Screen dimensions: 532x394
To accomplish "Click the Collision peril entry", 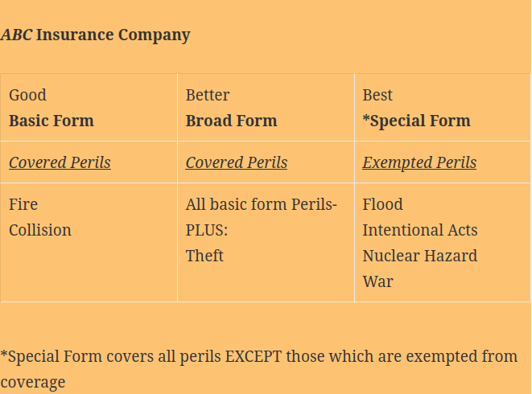I will 40,230.
